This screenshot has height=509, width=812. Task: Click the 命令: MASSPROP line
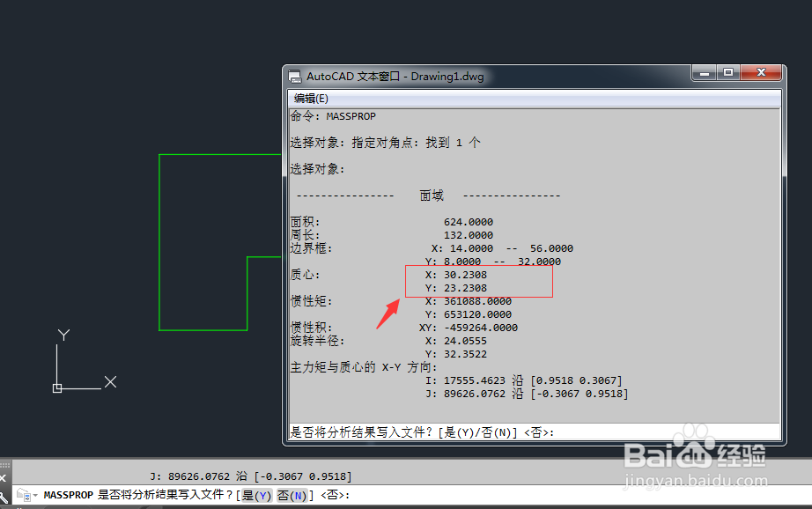coord(333,116)
